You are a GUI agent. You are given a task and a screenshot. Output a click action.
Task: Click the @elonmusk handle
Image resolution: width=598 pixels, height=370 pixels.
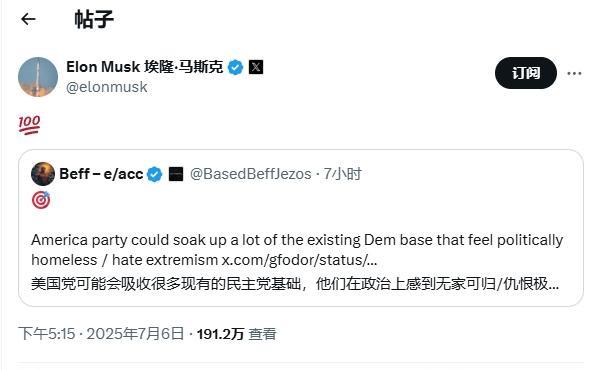106,87
